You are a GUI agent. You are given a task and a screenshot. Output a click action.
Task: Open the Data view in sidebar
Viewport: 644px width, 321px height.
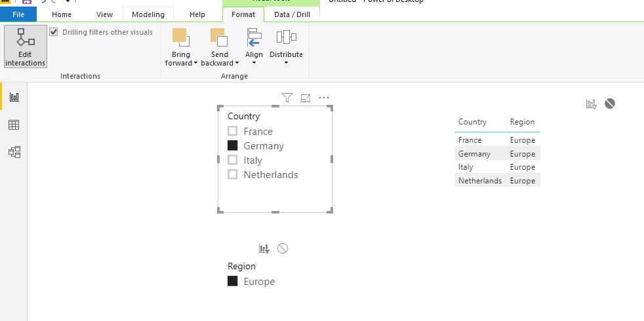[x=14, y=124]
